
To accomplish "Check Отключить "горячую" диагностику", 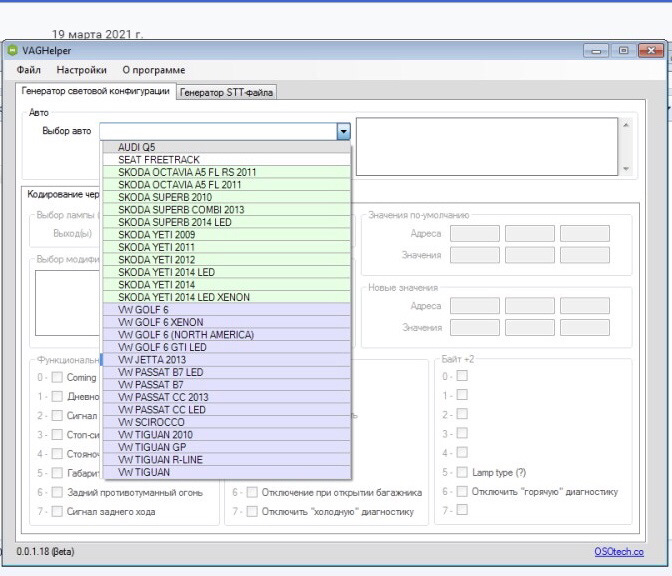I will (x=462, y=491).
